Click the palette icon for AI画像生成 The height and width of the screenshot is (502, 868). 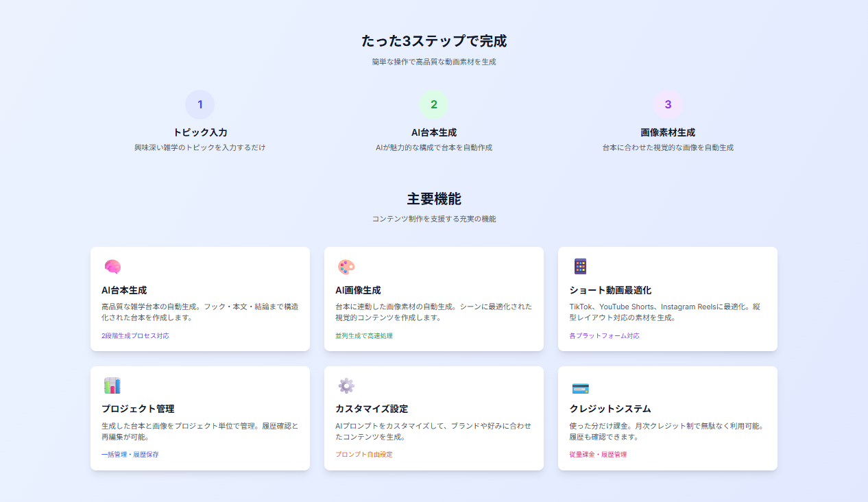click(346, 267)
